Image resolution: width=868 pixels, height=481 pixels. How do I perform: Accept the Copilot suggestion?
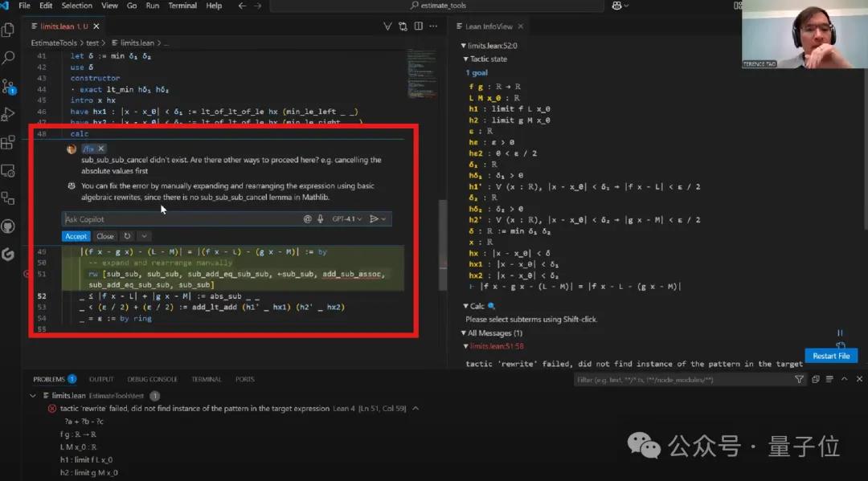point(76,236)
